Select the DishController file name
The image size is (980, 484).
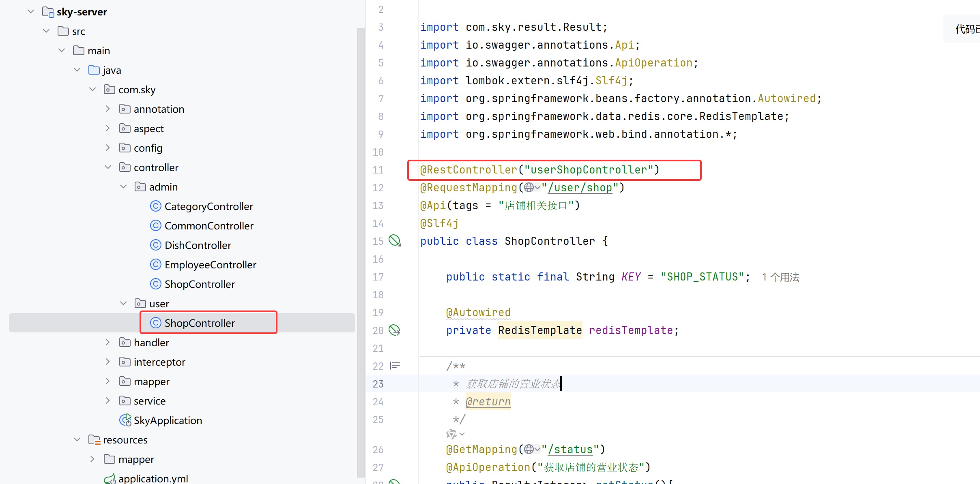[198, 245]
